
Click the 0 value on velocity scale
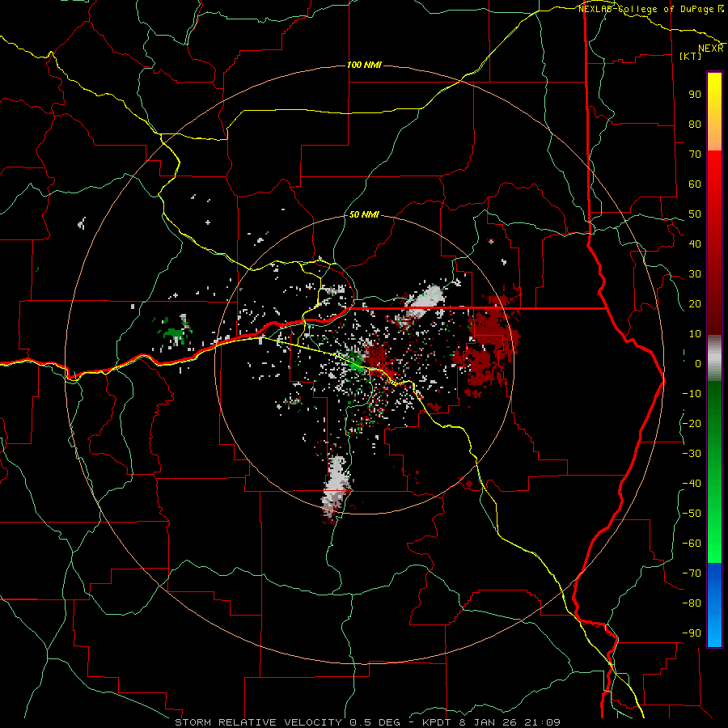pos(698,364)
